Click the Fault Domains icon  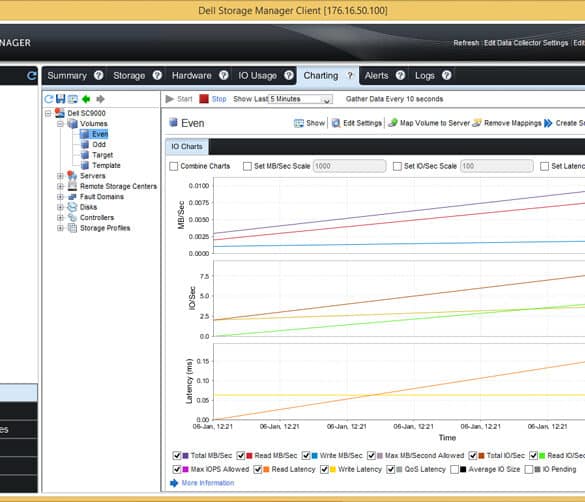coord(72,197)
